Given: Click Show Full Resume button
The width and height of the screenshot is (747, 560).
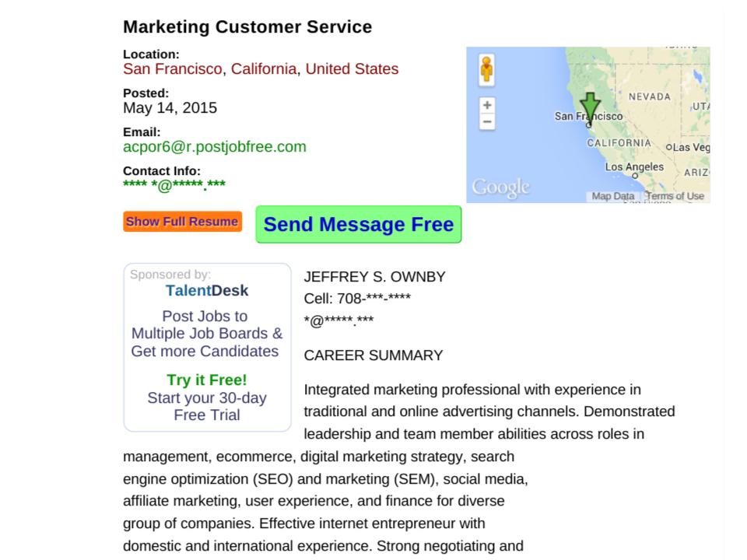Looking at the screenshot, I should 182,222.
